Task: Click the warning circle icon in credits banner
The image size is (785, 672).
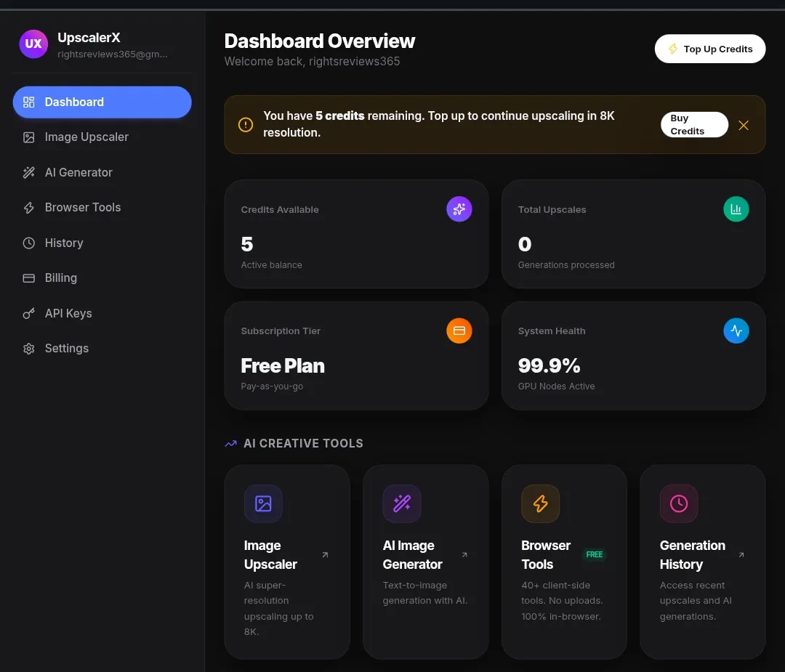Action: click(246, 125)
